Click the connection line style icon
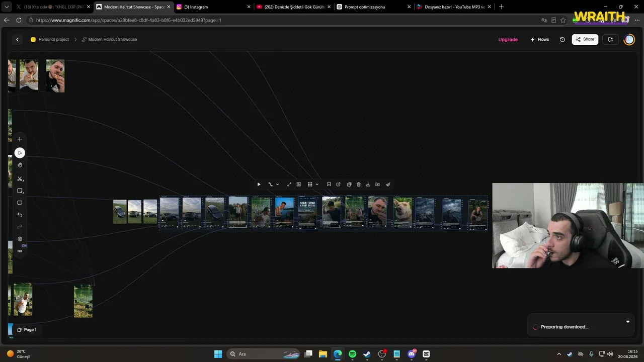 270,185
